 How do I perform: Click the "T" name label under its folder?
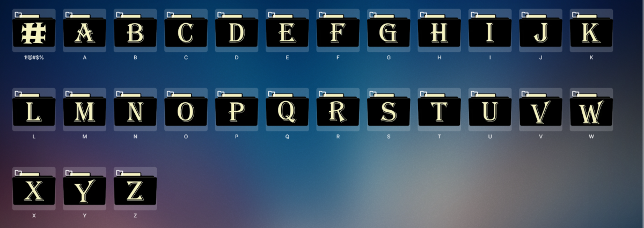(x=440, y=137)
